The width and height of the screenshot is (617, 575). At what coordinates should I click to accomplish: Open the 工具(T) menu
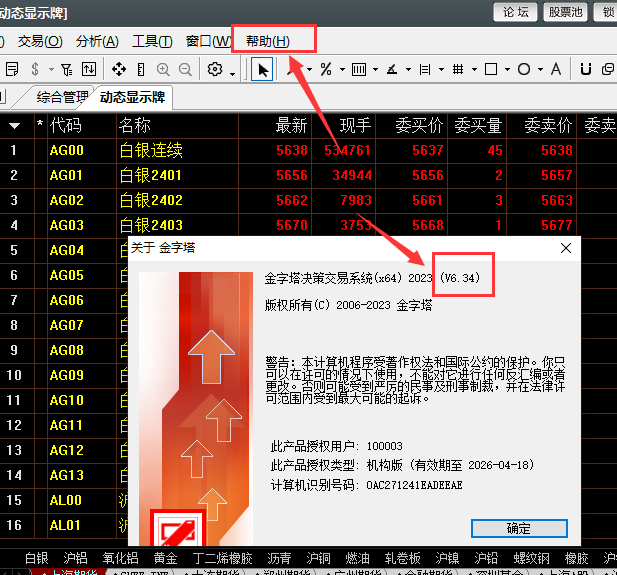pos(152,41)
